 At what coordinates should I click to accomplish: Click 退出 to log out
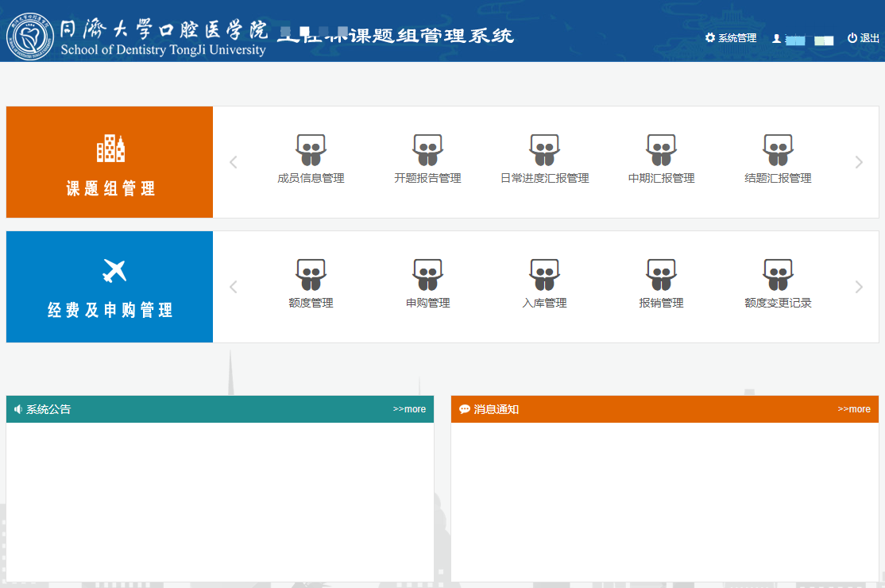coord(864,38)
